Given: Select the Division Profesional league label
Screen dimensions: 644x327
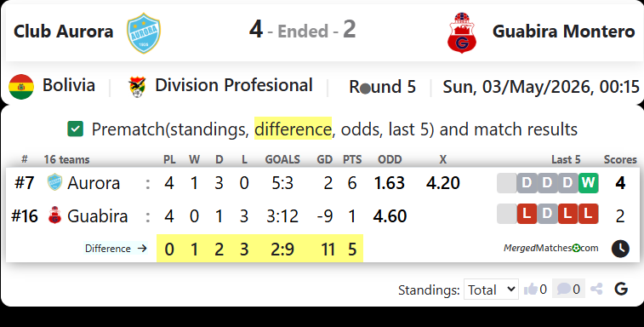Looking at the screenshot, I should click(x=234, y=85).
